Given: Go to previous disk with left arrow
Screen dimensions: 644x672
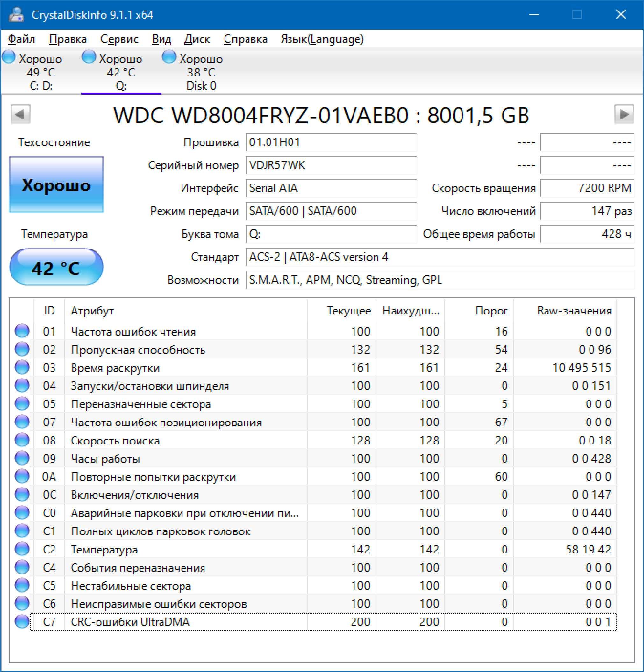Looking at the screenshot, I should point(21,114).
